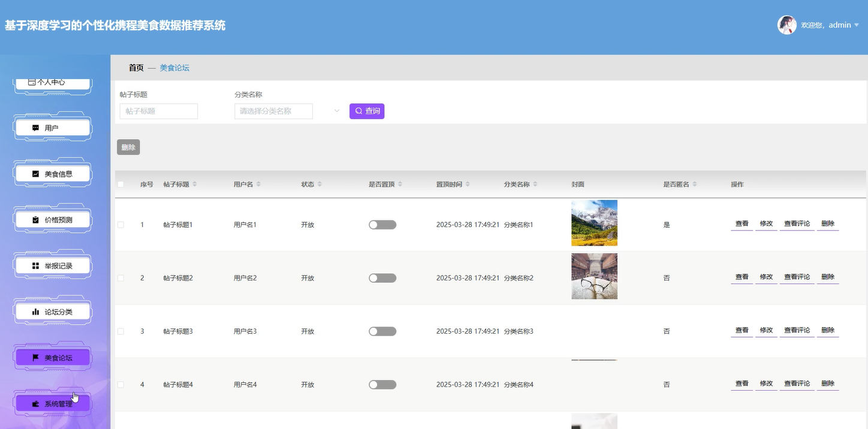Image resolution: width=868 pixels, height=429 pixels.
Task: Sort by 用户名 column arrows
Action: (x=258, y=185)
